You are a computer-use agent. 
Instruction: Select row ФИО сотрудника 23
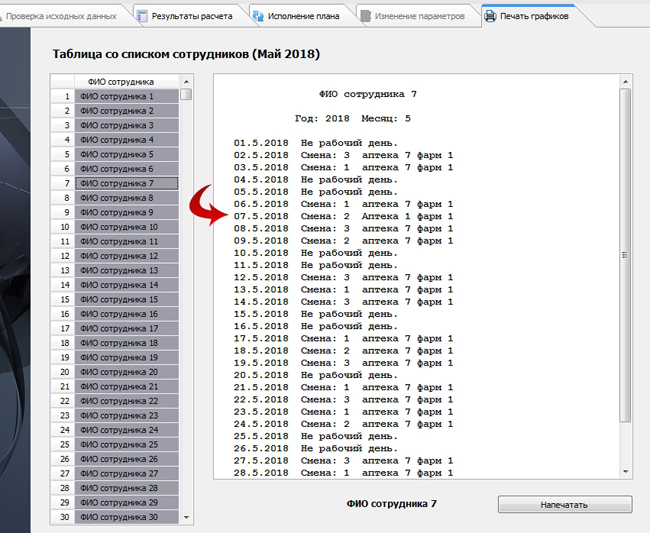pos(126,415)
